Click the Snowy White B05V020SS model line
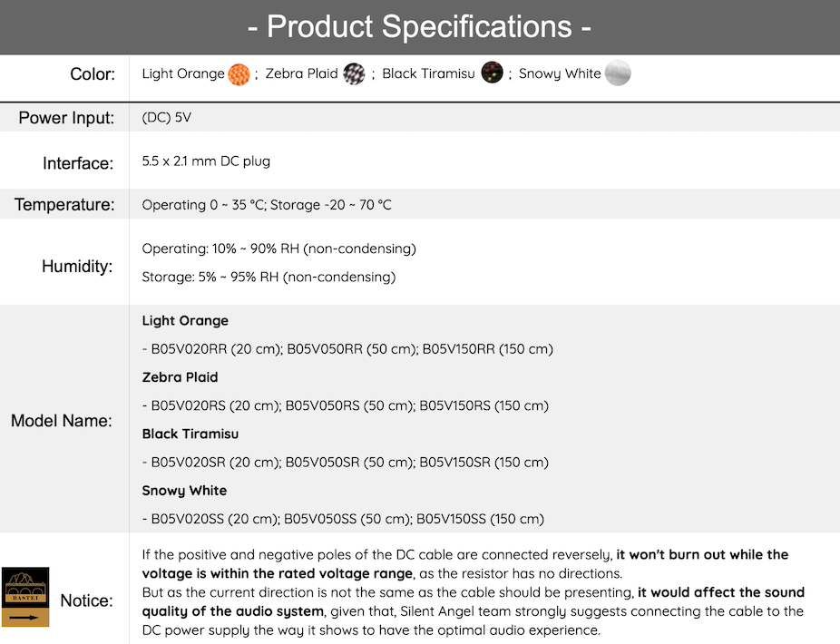 (x=345, y=519)
